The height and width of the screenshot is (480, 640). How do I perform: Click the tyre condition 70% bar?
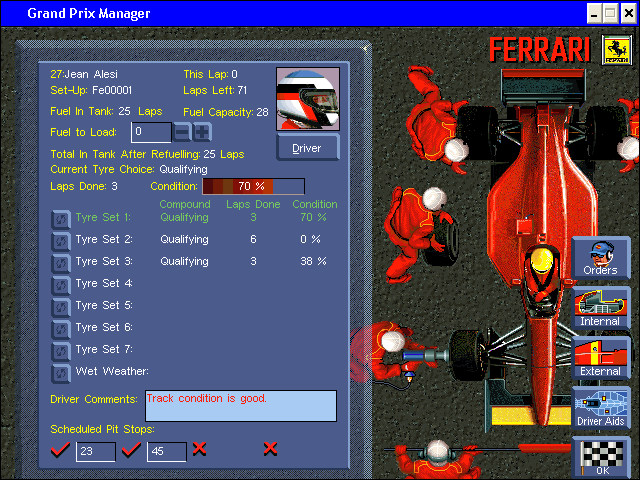(253, 186)
